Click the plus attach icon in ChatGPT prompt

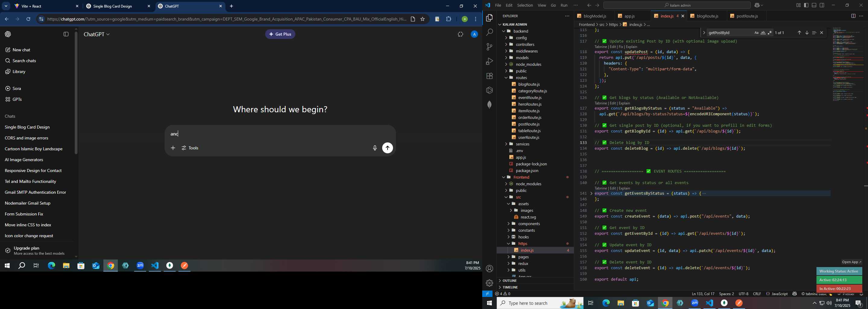click(173, 148)
